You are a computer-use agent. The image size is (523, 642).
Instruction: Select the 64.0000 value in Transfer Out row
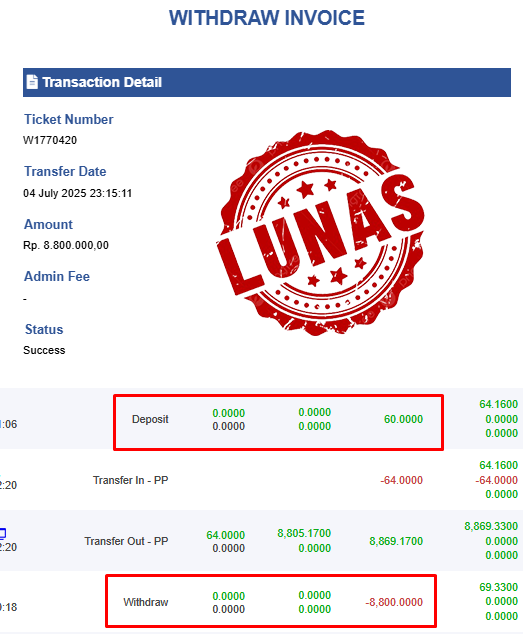(x=225, y=535)
